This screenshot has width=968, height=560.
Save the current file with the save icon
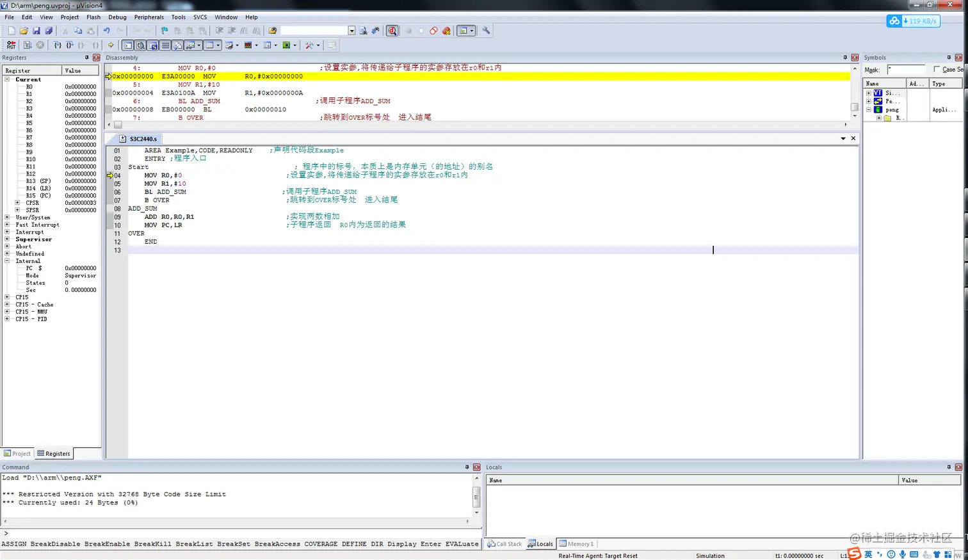(35, 30)
